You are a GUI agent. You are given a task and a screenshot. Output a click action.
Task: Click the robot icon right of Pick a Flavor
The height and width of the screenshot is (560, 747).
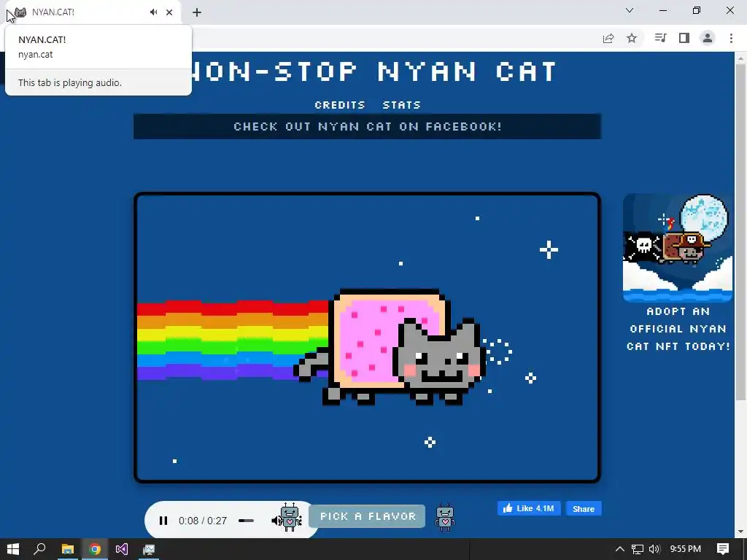[445, 518]
